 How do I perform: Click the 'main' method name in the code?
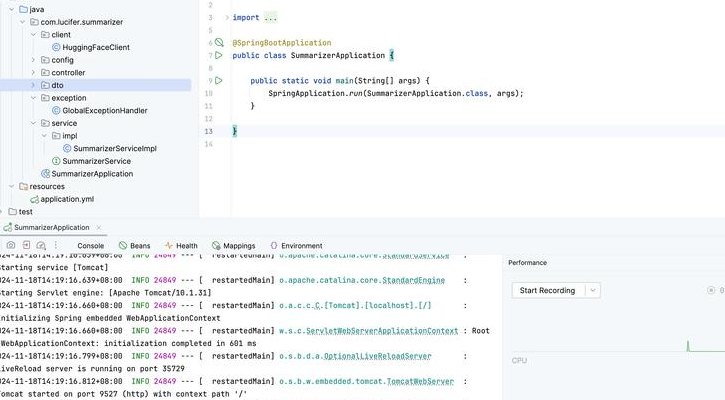(344, 80)
